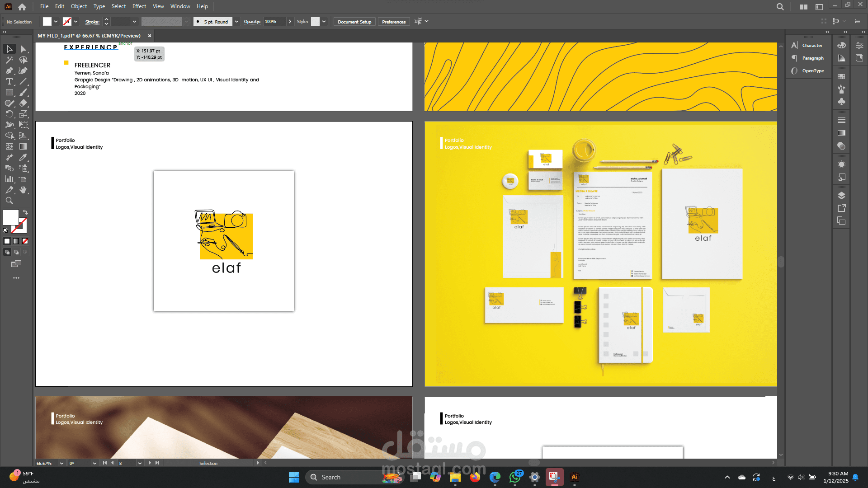Viewport: 868px width, 488px height.
Task: Open the Brushes panel icon
Action: [x=841, y=89]
